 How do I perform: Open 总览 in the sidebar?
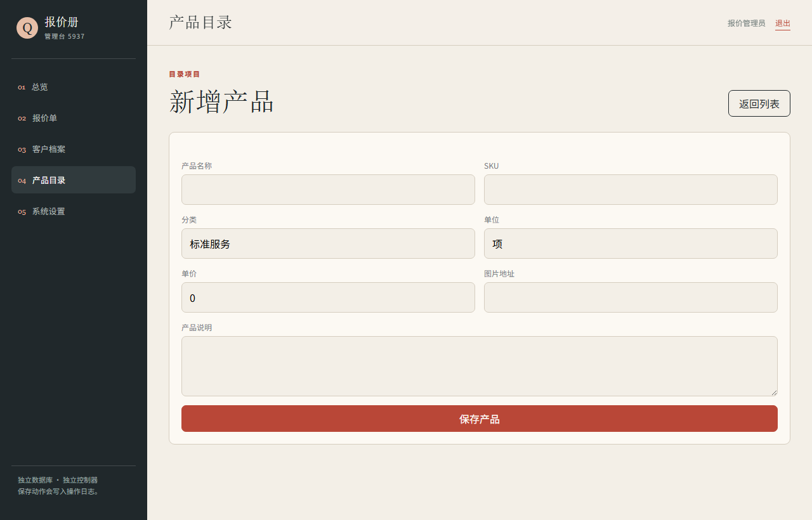pos(74,87)
